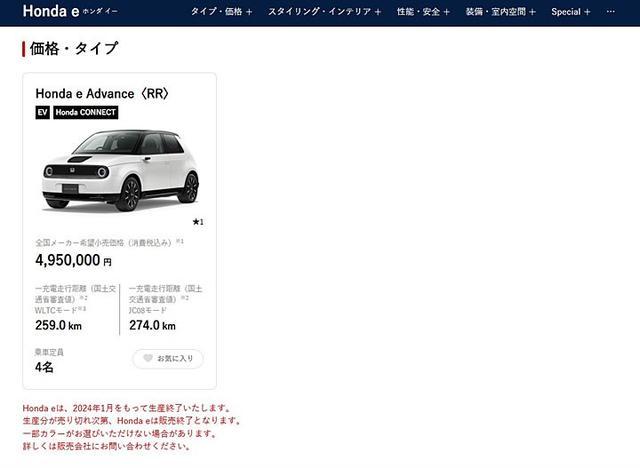
Task: Click the plus icon next to タイプ・価格
Action: pos(249,12)
